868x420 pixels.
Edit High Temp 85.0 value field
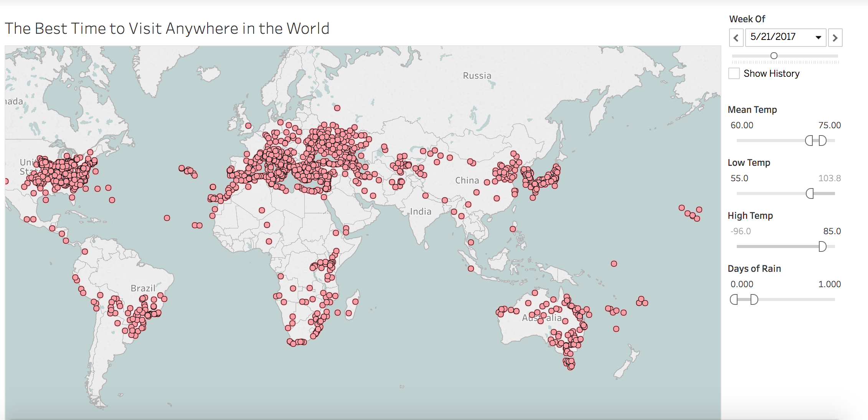pos(832,231)
